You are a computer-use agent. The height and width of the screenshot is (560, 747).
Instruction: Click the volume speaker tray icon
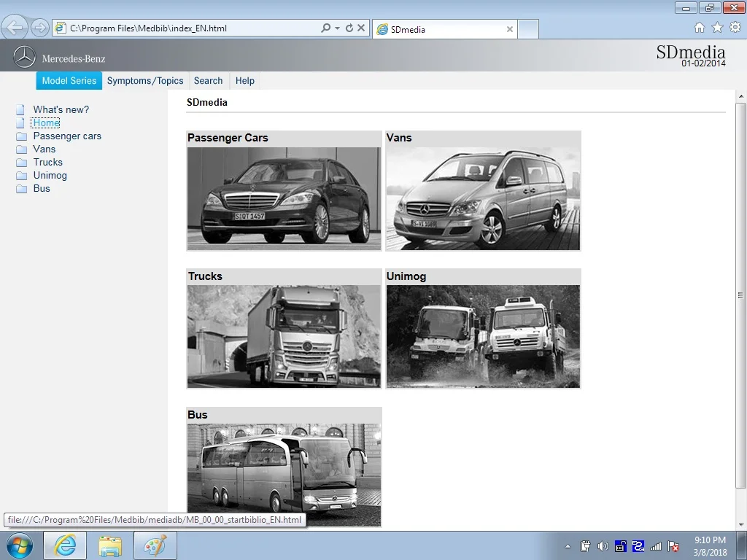tap(603, 546)
